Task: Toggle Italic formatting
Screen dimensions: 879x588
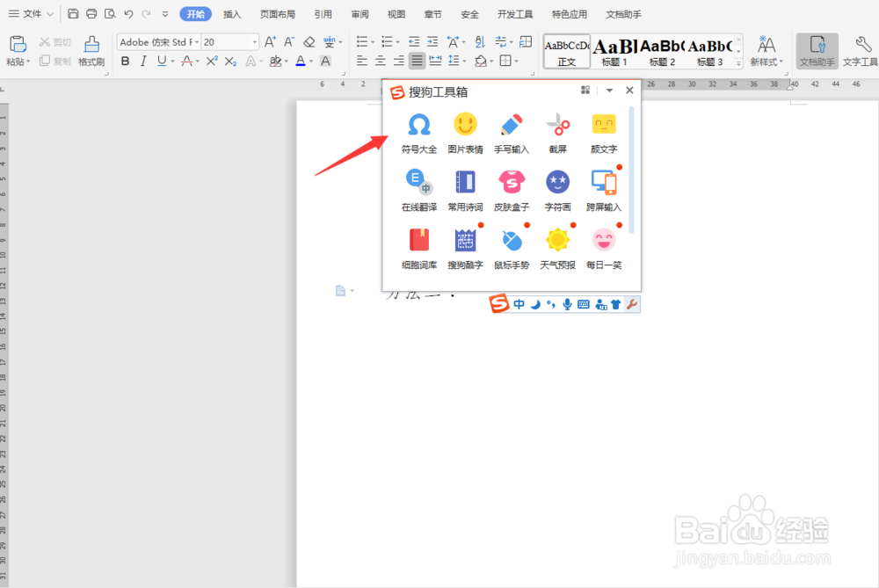Action: pos(143,62)
